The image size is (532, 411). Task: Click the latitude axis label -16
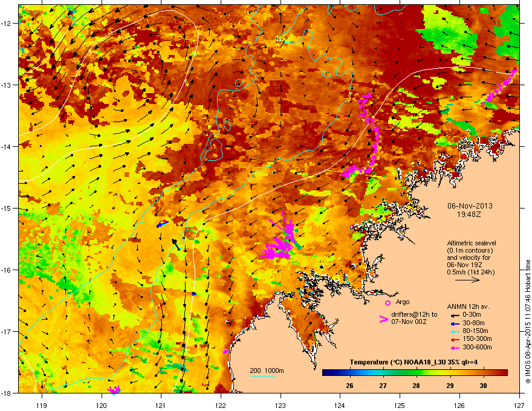click(7, 270)
